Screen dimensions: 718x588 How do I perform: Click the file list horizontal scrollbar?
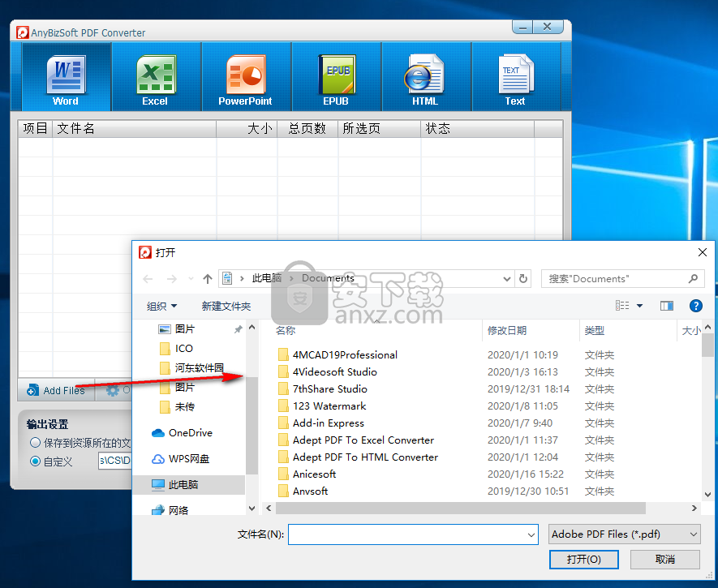pyautogui.click(x=461, y=508)
